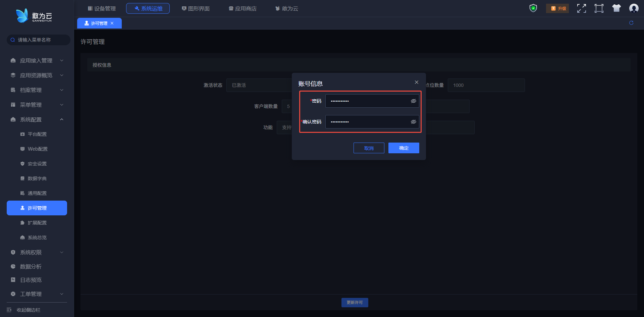Expand the 应用资源概览 menu chevron

pyautogui.click(x=62, y=75)
